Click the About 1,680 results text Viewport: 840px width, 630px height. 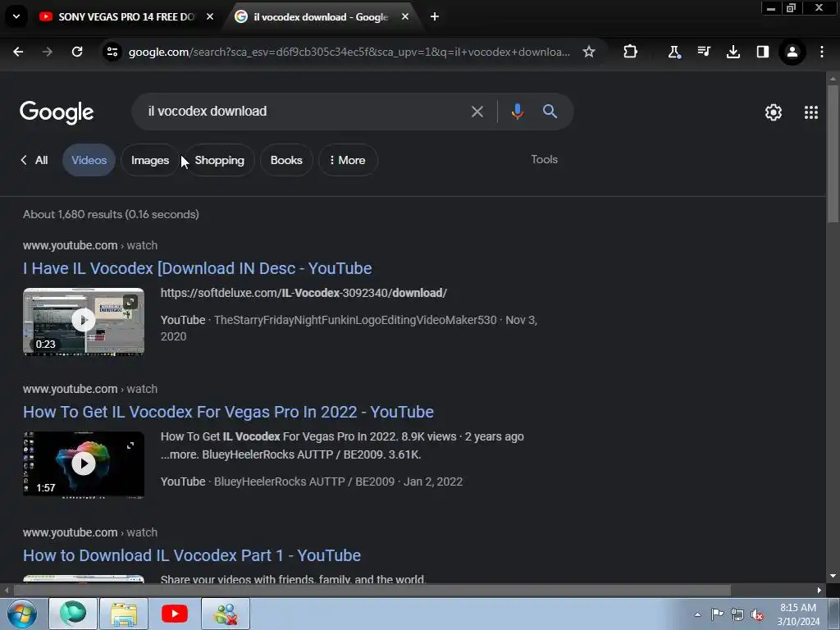111,214
